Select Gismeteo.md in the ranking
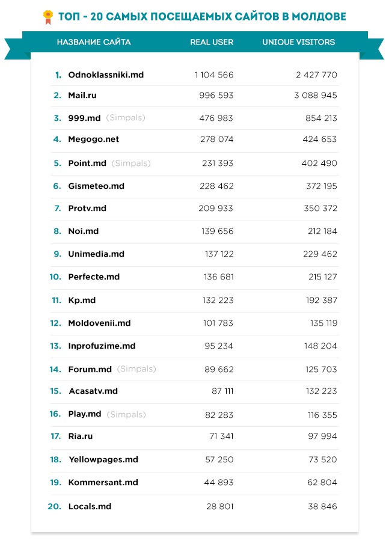Viewport: 392px width, 541px height. point(96,186)
